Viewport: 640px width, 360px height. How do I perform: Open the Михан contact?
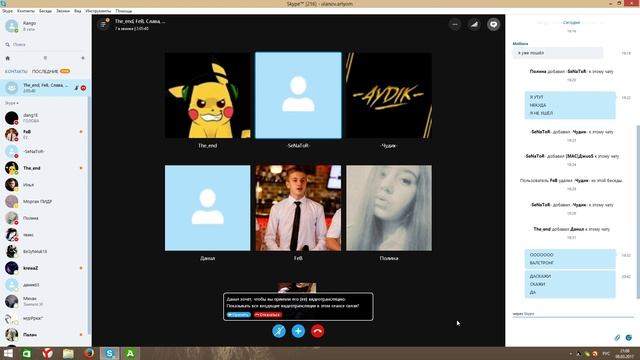45,302
